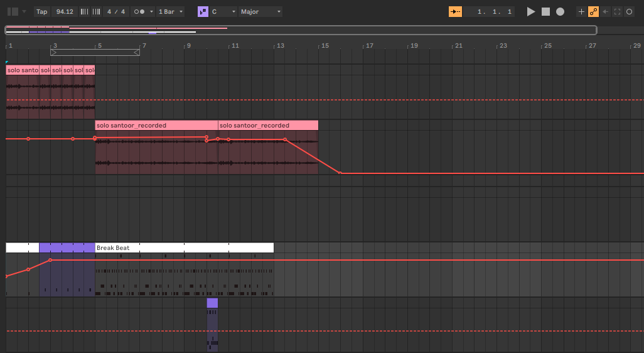Screen dimensions: 644x353
Task: Click the 94.12 tempo field
Action: click(64, 11)
